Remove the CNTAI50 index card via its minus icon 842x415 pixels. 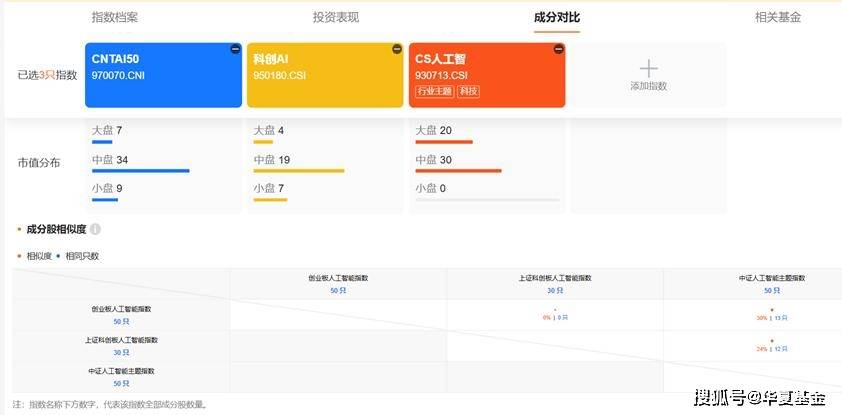tap(235, 49)
